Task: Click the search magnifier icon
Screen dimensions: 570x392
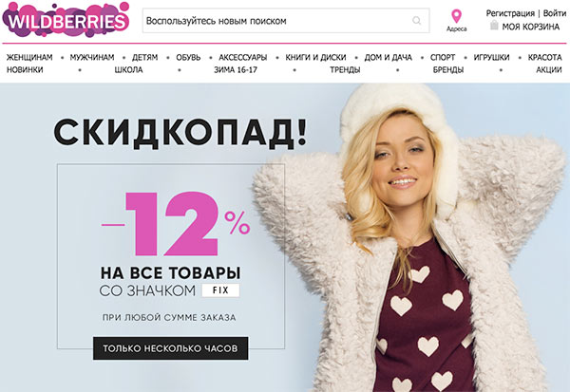Action: click(x=417, y=20)
